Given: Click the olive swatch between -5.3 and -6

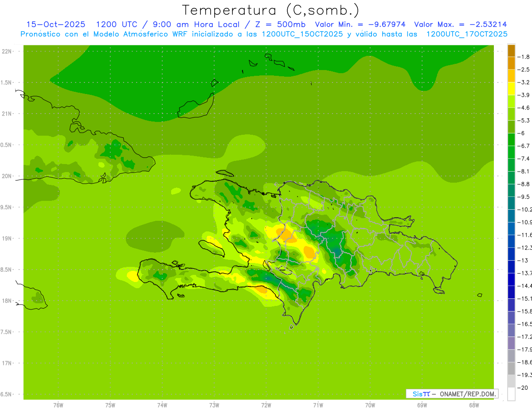Looking at the screenshot, I should coord(511,127).
